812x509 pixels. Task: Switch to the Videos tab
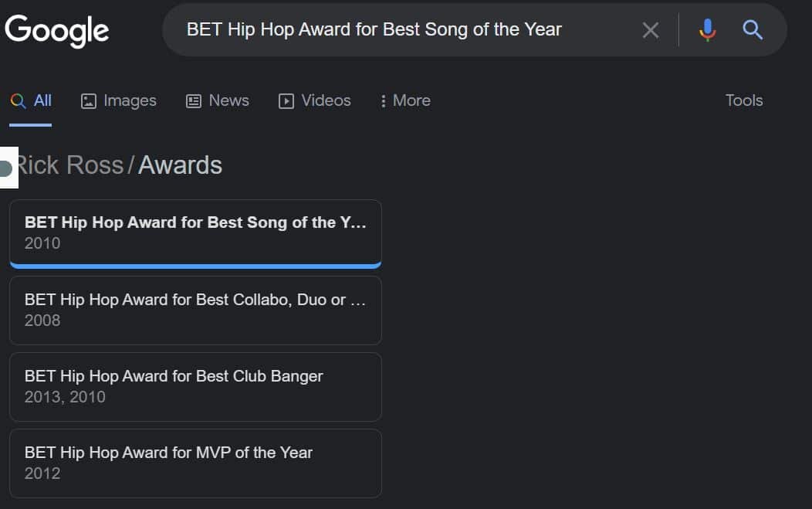pyautogui.click(x=314, y=100)
